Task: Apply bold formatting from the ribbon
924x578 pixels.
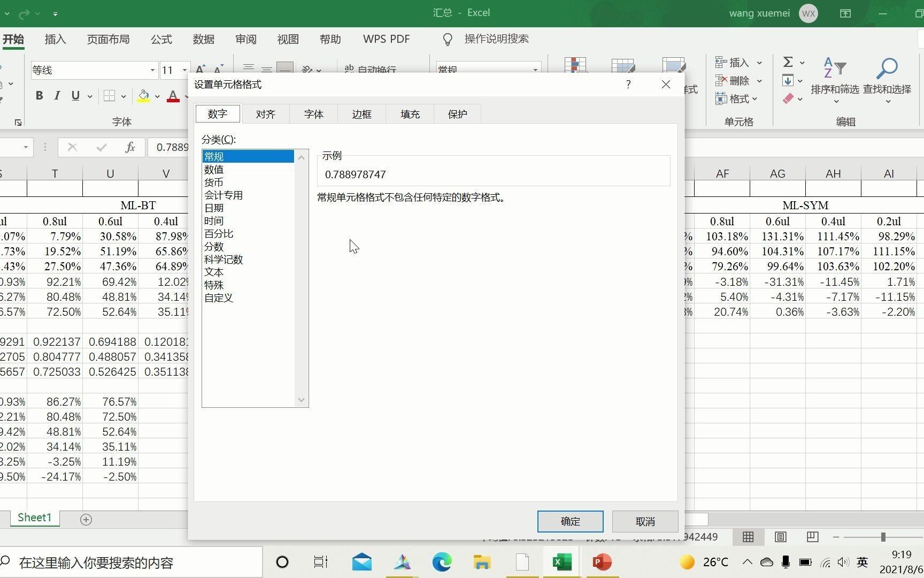Action: tap(38, 95)
